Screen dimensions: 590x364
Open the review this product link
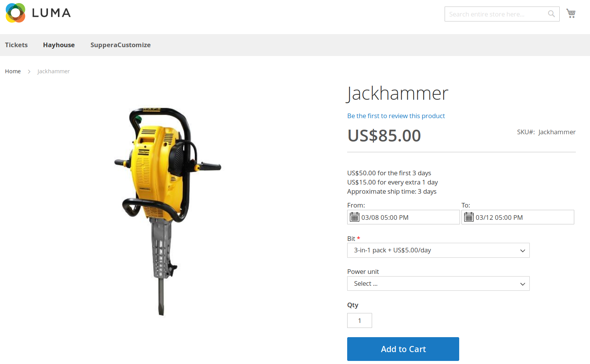click(x=396, y=116)
